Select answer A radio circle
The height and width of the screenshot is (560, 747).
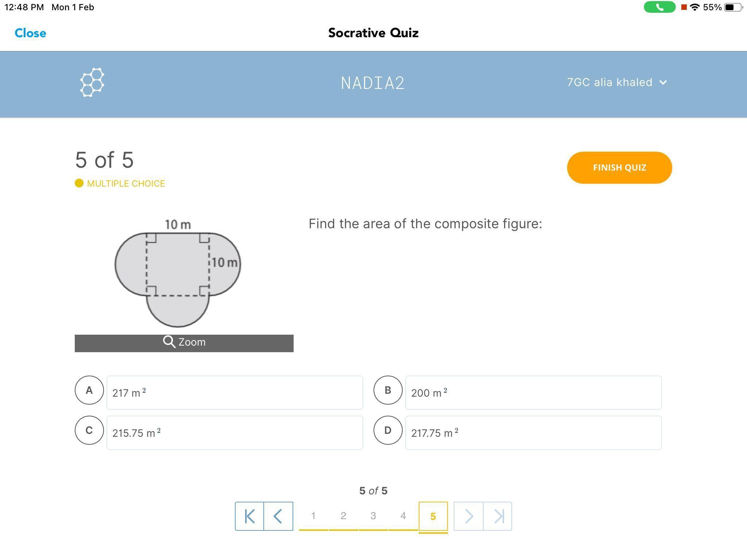89,390
